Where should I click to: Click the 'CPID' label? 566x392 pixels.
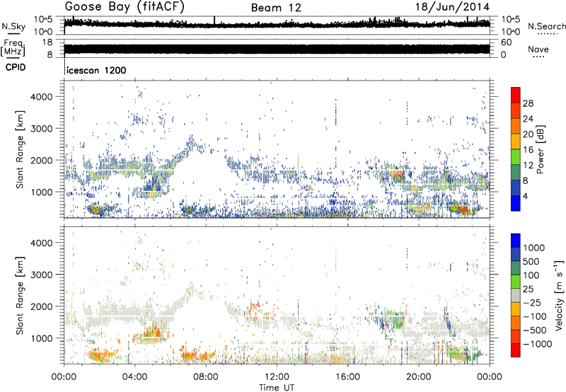16,67
